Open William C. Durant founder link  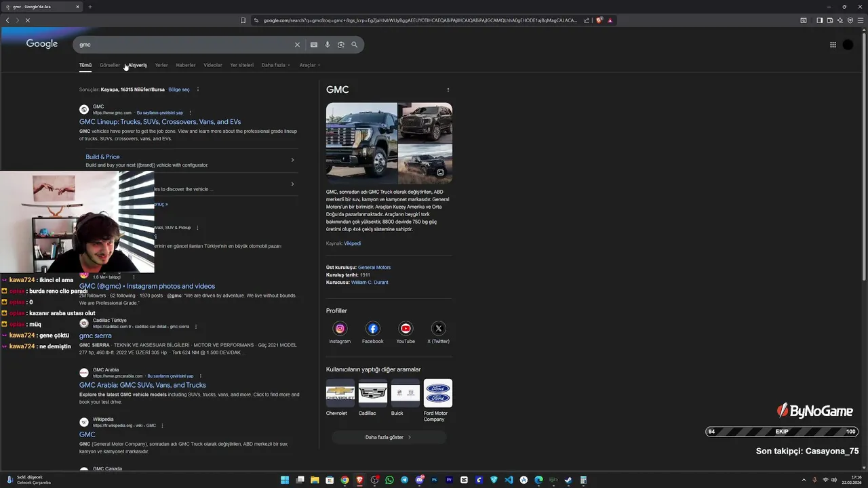coord(370,283)
